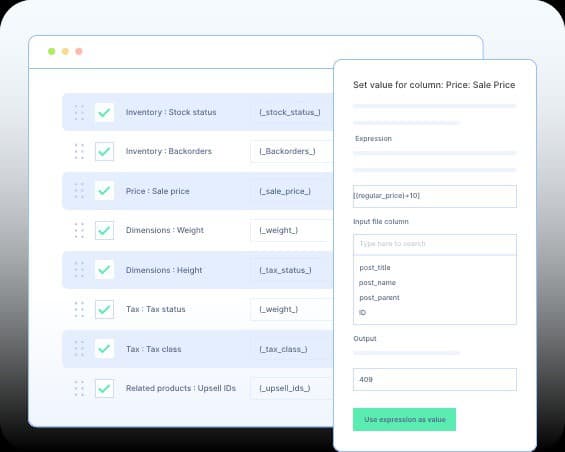Open the {_sale_price_} value field

click(292, 191)
